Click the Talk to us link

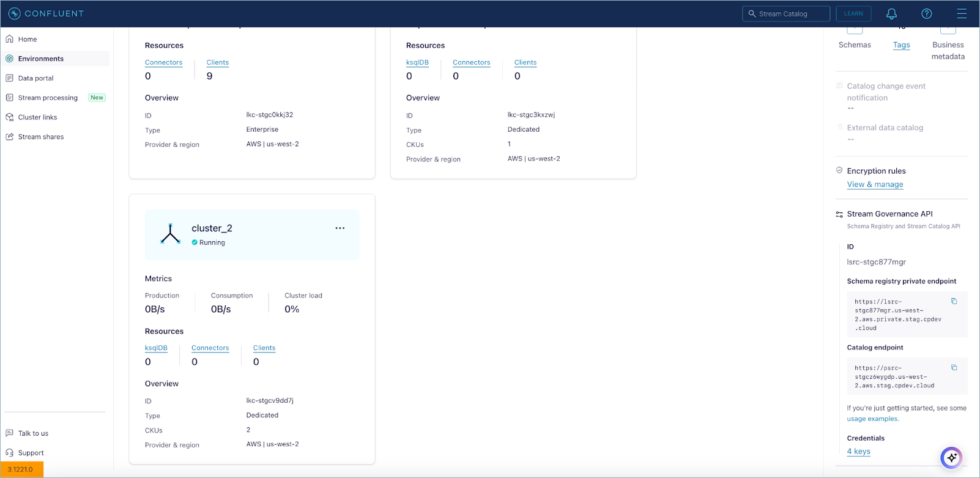[33, 433]
